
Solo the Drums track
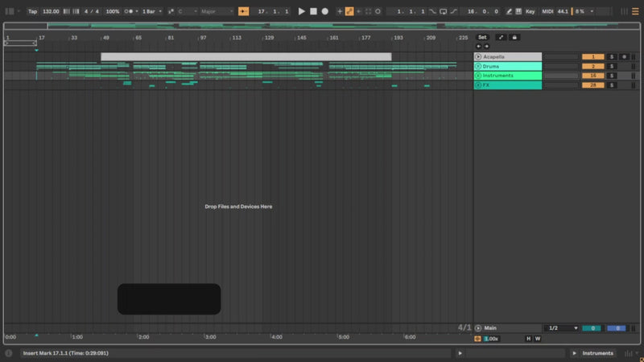[x=612, y=66]
